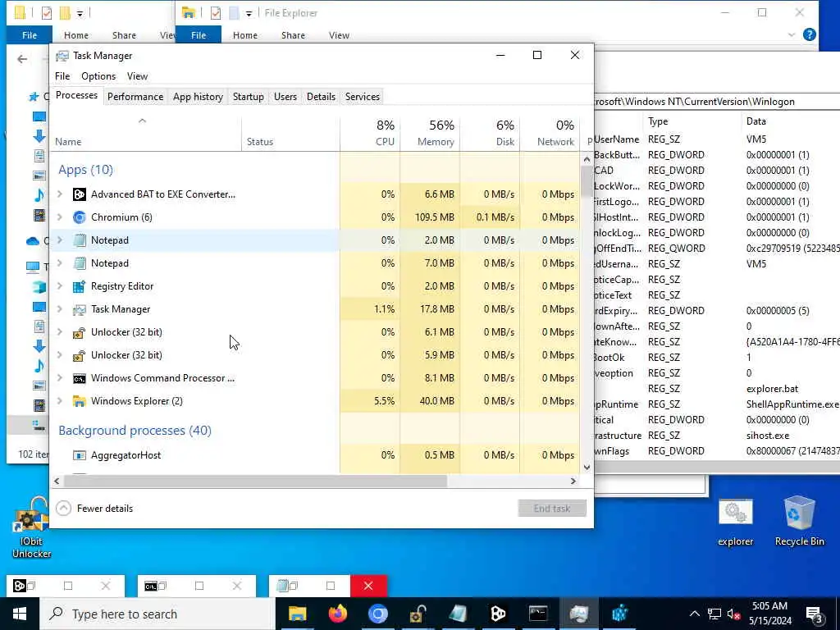This screenshot has height=630, width=840.
Task: Switch to Chromium in the taskbar
Action: (377, 614)
